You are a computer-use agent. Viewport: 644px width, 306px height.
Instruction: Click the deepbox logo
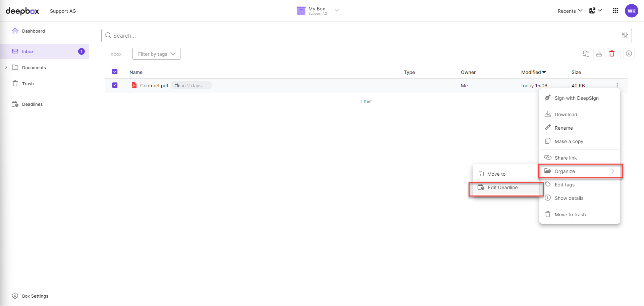click(x=22, y=11)
